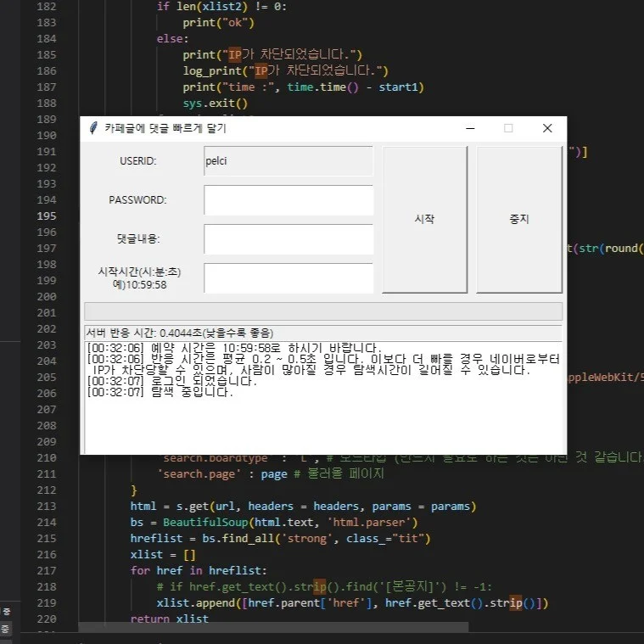Screen dimensions: 644x644
Task: Click line number 195 in the editor gutter
Action: (47, 216)
